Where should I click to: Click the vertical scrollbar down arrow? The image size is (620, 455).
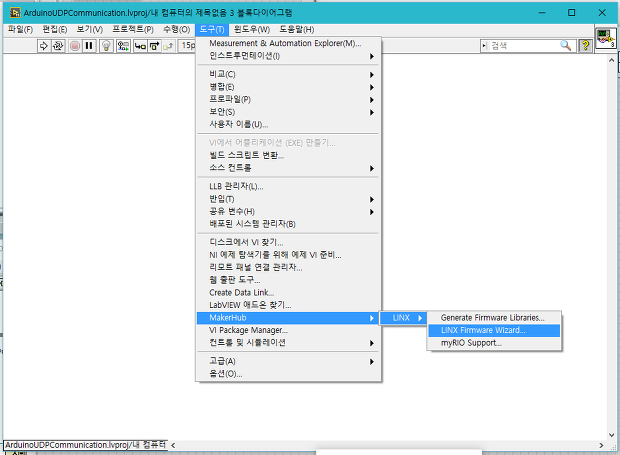pyautogui.click(x=611, y=435)
